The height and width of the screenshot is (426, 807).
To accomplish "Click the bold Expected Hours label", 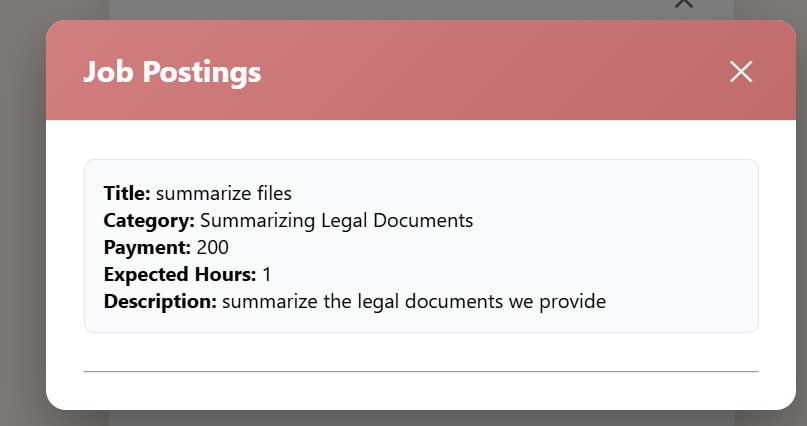I will click(180, 274).
